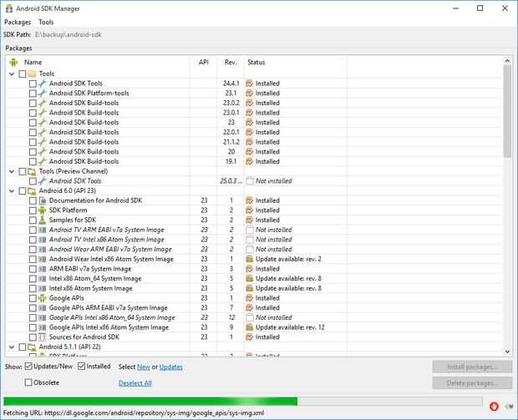Click the folder icon for Android 6.0 (API 23)
The image size is (518, 420).
32,191
